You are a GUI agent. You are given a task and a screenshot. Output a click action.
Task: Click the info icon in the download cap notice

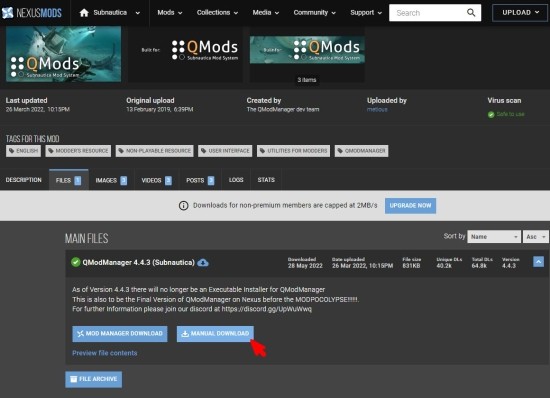coord(183,205)
